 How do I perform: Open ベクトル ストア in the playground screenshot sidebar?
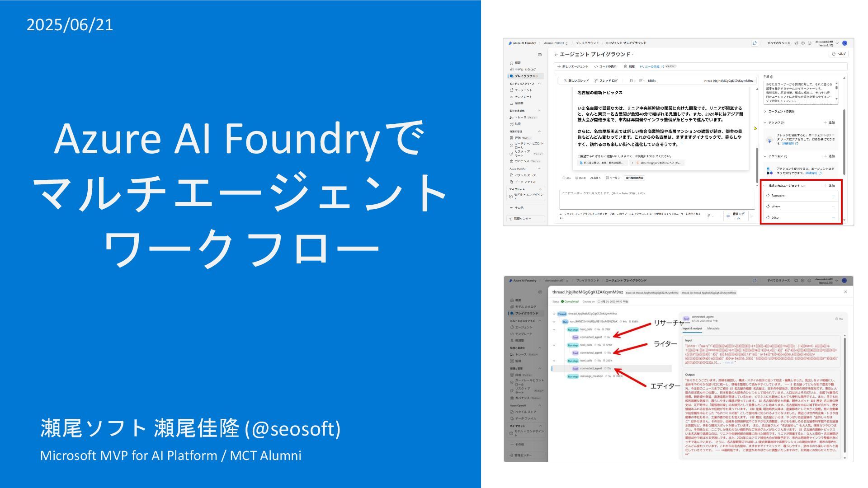tap(523, 175)
